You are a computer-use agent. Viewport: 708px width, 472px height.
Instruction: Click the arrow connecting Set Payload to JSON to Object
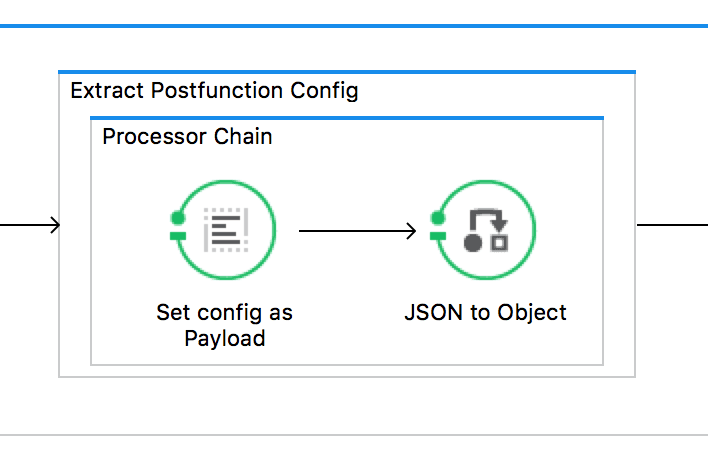(x=356, y=232)
